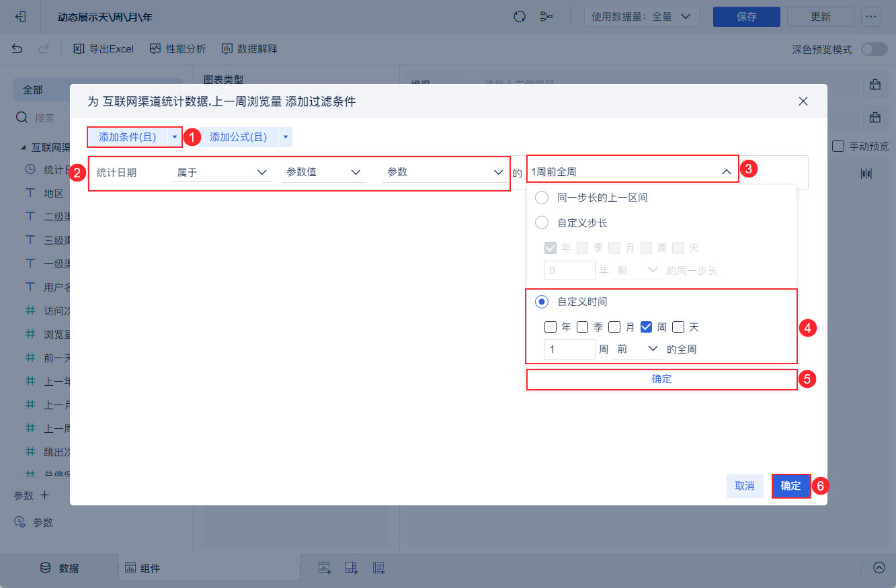
Task: Close the filter condition dialog
Action: point(803,101)
